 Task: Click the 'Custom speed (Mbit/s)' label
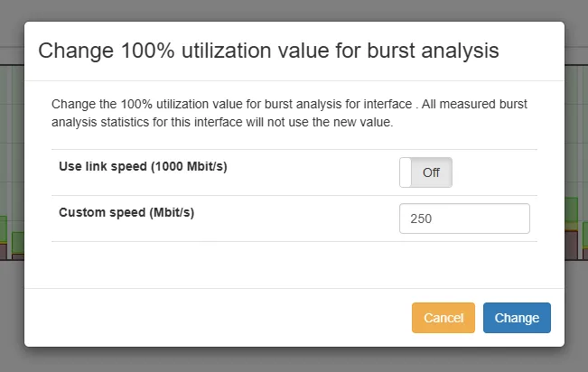tap(126, 213)
